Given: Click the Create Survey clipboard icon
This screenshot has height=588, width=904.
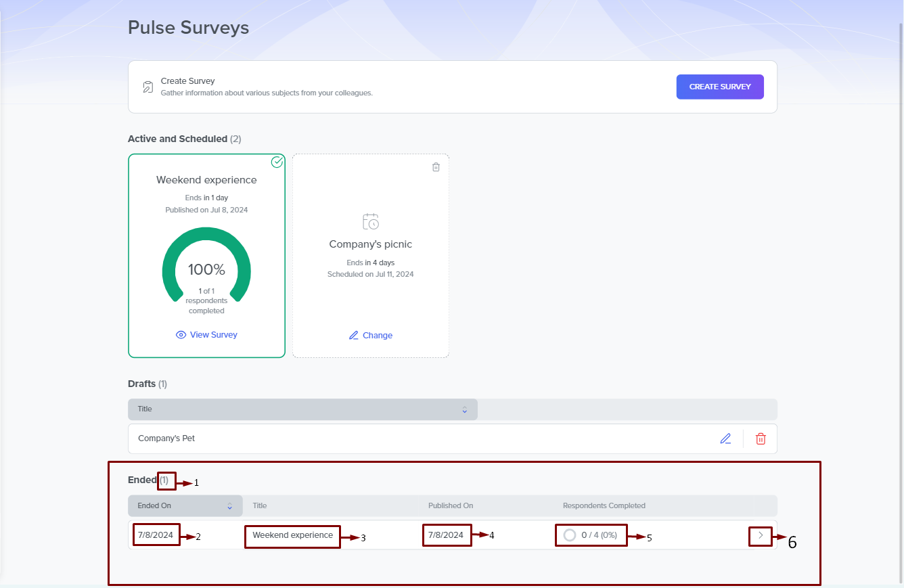Looking at the screenshot, I should 148,87.
